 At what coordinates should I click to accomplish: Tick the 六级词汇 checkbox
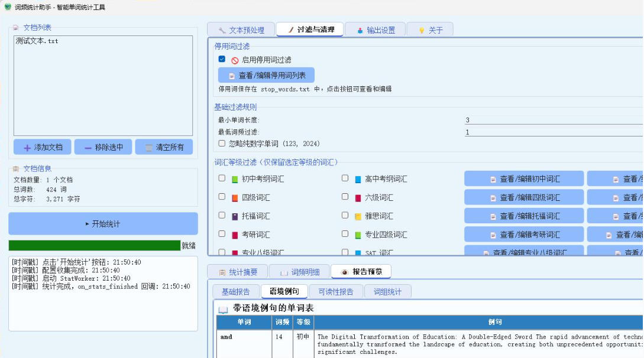pyautogui.click(x=345, y=197)
